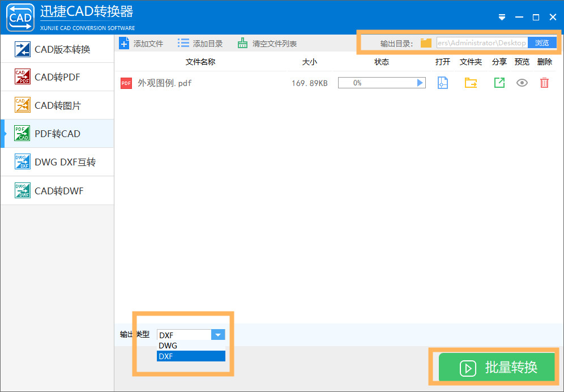This screenshot has width=564, height=392.
Task: Maximize the converter window
Action: coord(536,17)
